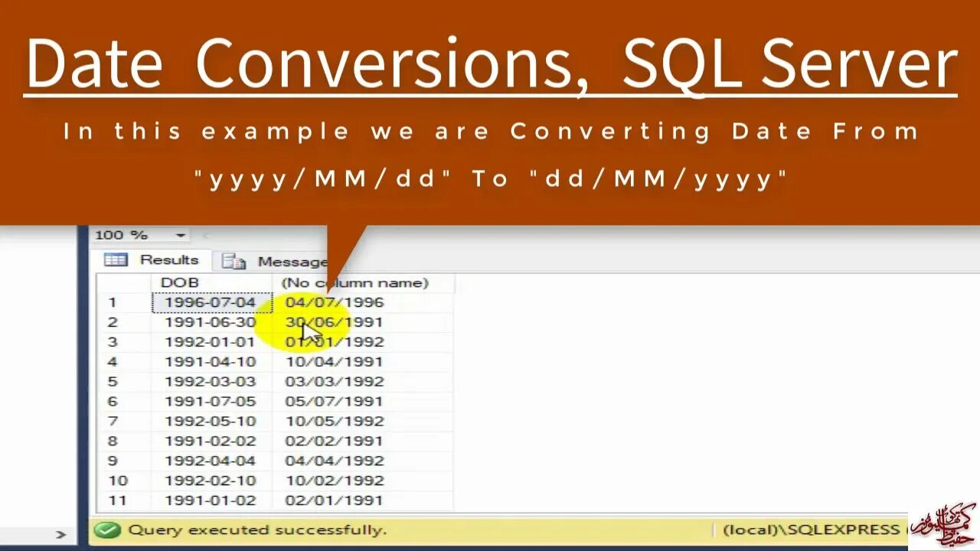Select the DOB column header
Image resolution: width=980 pixels, height=551 pixels.
[211, 282]
